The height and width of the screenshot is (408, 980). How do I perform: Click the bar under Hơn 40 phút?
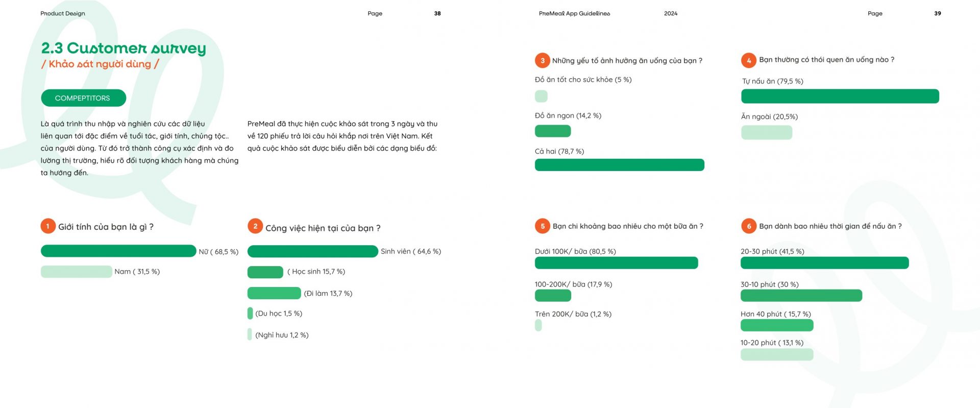click(777, 325)
